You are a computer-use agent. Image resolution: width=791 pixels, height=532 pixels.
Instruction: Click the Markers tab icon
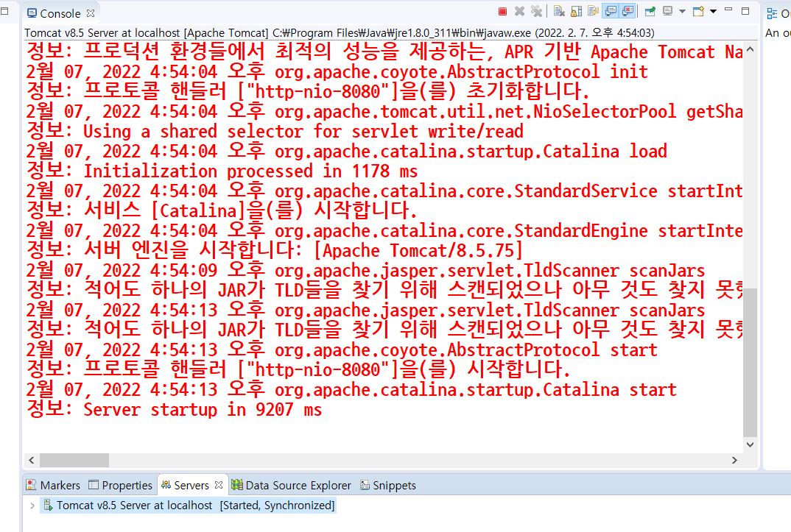(31, 485)
